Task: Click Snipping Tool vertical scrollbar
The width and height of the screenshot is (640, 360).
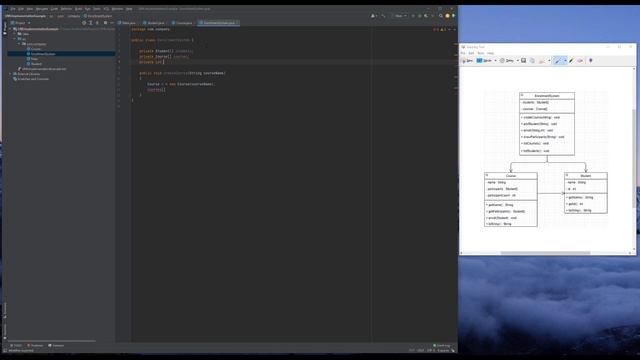Action: click(x=634, y=159)
